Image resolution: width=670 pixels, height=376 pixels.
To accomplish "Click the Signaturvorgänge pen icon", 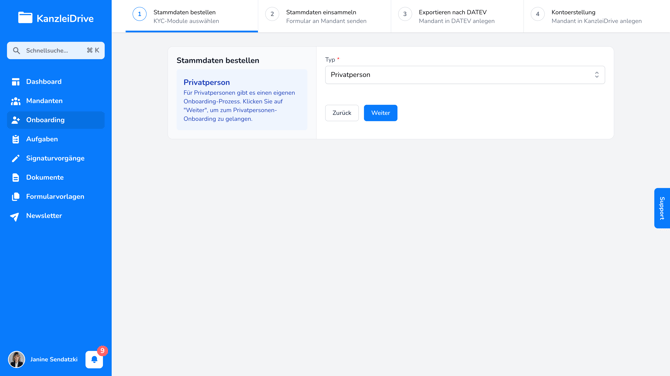I will [16, 159].
